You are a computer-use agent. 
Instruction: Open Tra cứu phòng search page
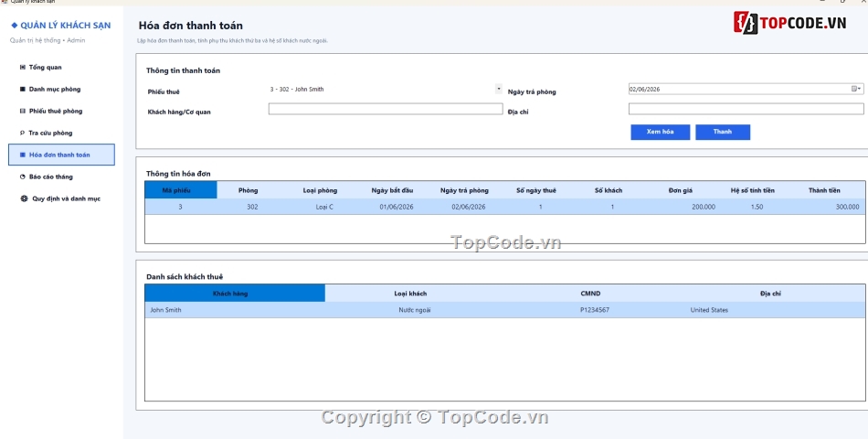tap(61, 133)
